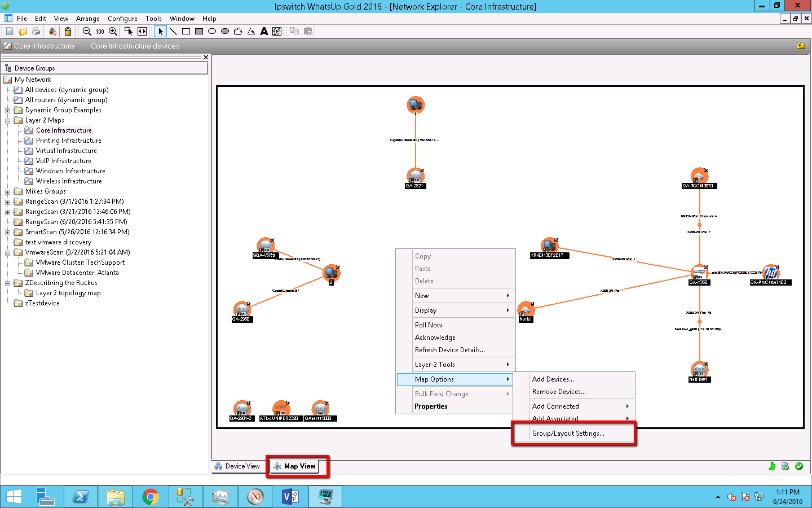Close the Device Groups pane
The height and width of the screenshot is (508, 812).
[206, 58]
